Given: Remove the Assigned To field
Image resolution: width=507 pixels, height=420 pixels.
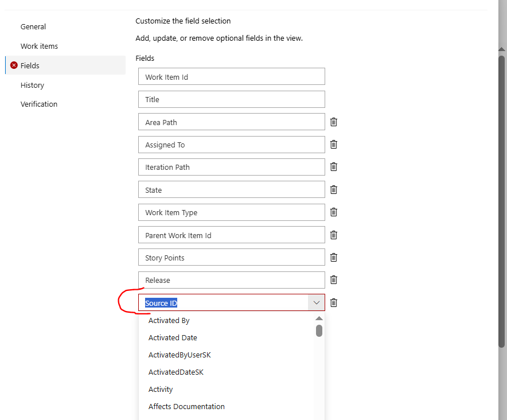Looking at the screenshot, I should tap(333, 144).
